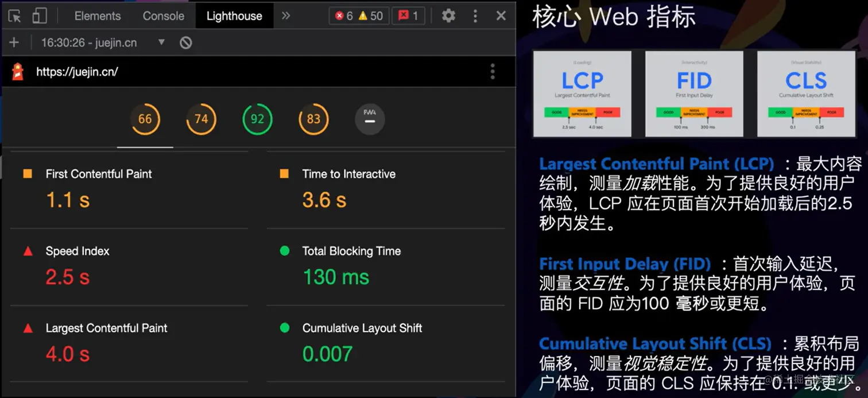Select the score 74 gauge

click(201, 119)
